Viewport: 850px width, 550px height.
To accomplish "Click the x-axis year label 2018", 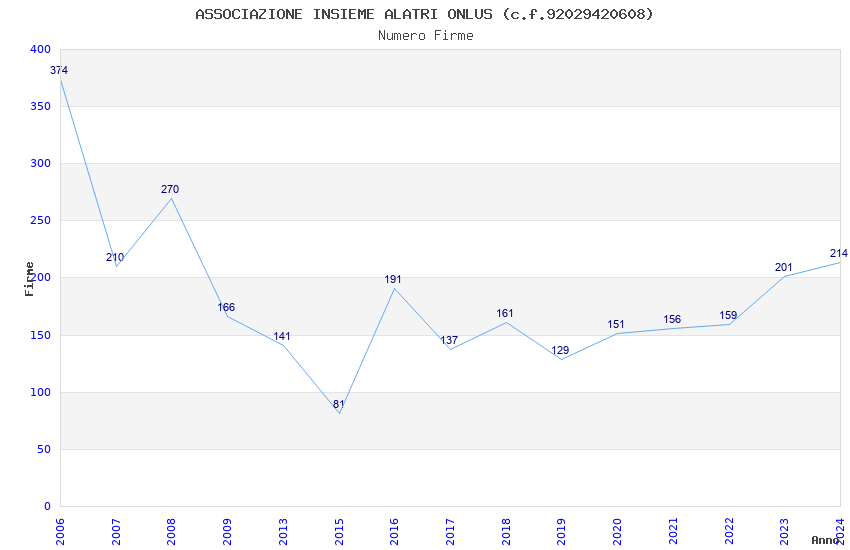I will (x=506, y=532).
